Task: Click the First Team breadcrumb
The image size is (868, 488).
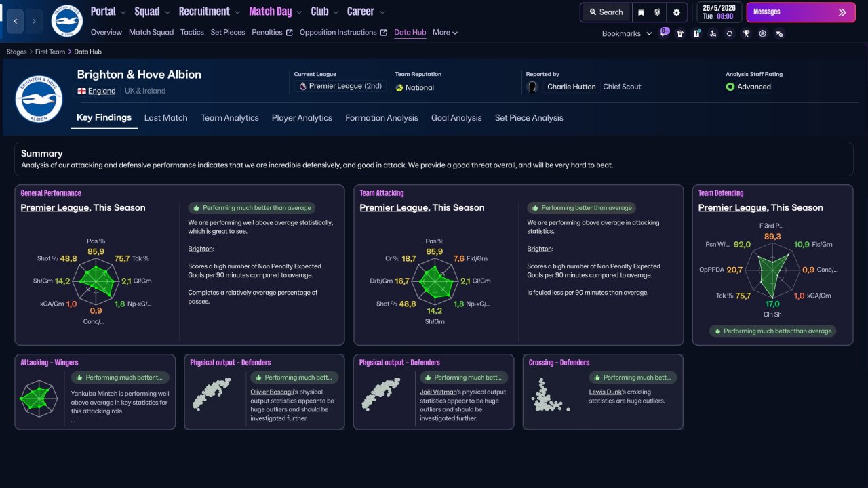Action: pyautogui.click(x=51, y=52)
